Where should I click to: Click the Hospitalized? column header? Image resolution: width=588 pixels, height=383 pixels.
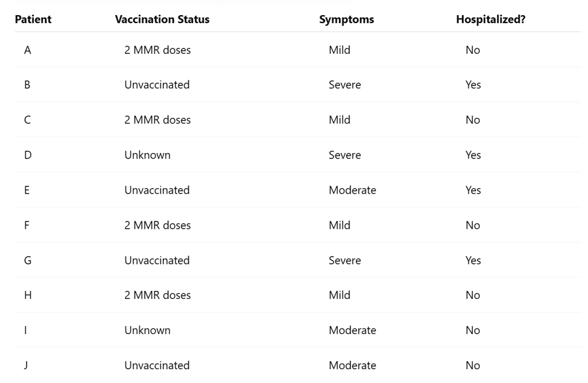[491, 19]
